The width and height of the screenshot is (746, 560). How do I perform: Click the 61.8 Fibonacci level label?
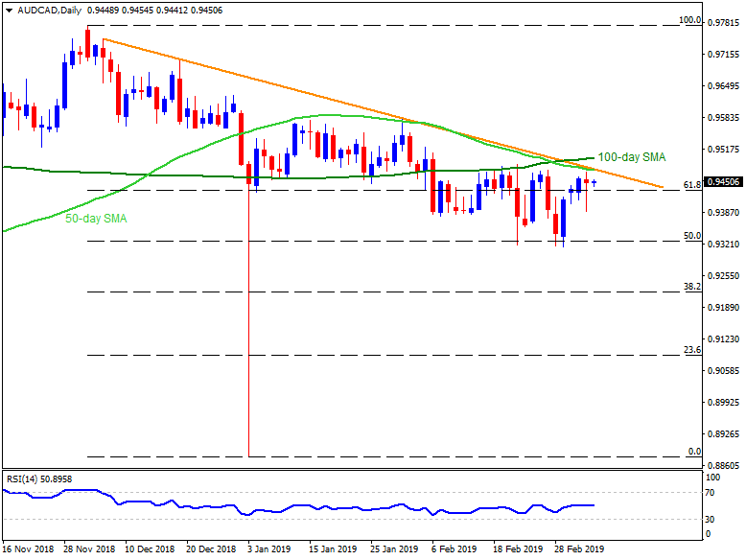691,184
